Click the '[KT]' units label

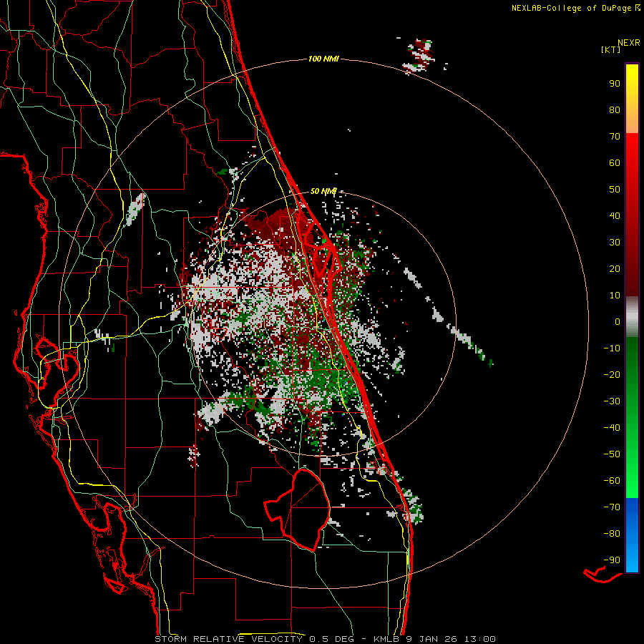point(611,49)
